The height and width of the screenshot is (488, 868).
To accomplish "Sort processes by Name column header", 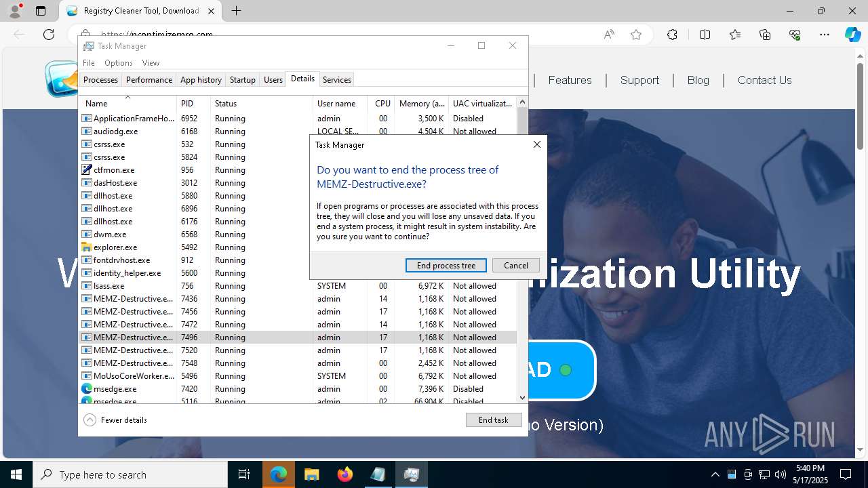I will [x=127, y=104].
